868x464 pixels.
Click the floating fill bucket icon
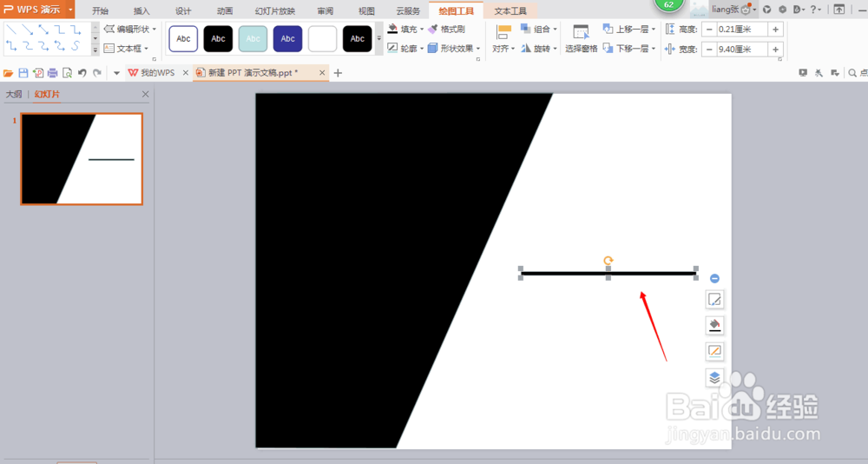[714, 326]
